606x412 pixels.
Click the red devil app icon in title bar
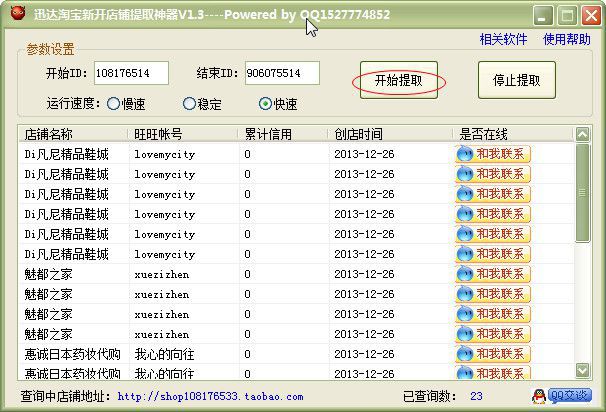(x=18, y=13)
